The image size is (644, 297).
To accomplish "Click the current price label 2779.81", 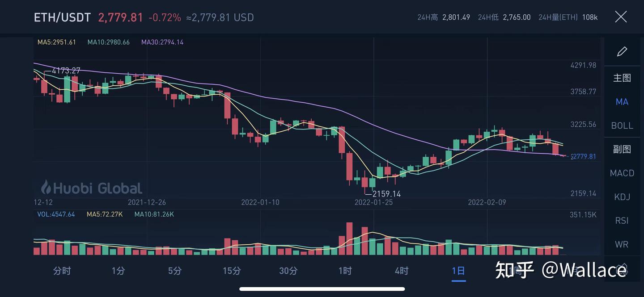I will (x=583, y=156).
